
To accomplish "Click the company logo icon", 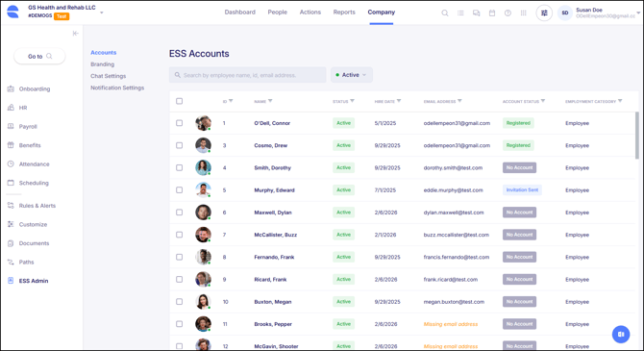I will [13, 12].
